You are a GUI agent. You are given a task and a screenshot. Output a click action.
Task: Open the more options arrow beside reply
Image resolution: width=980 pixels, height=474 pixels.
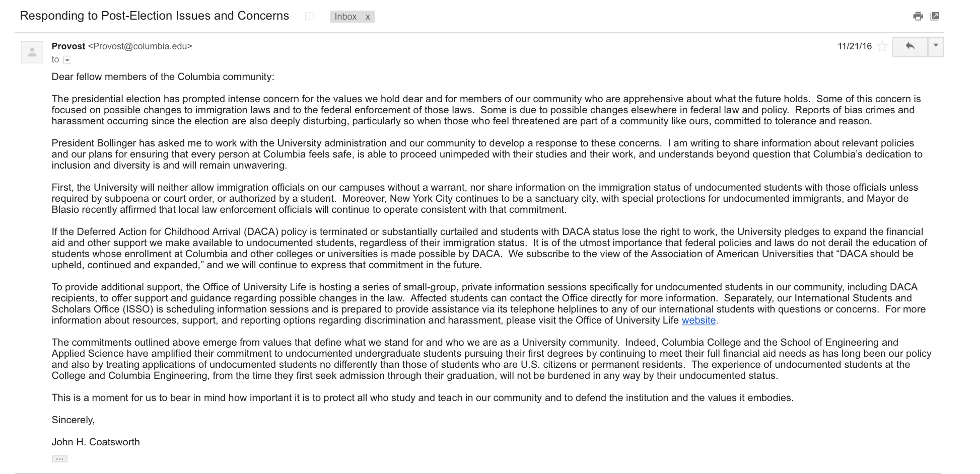click(x=936, y=46)
